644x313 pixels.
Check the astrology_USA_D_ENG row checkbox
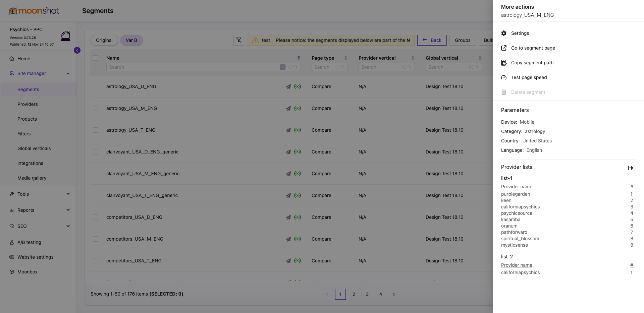click(96, 86)
